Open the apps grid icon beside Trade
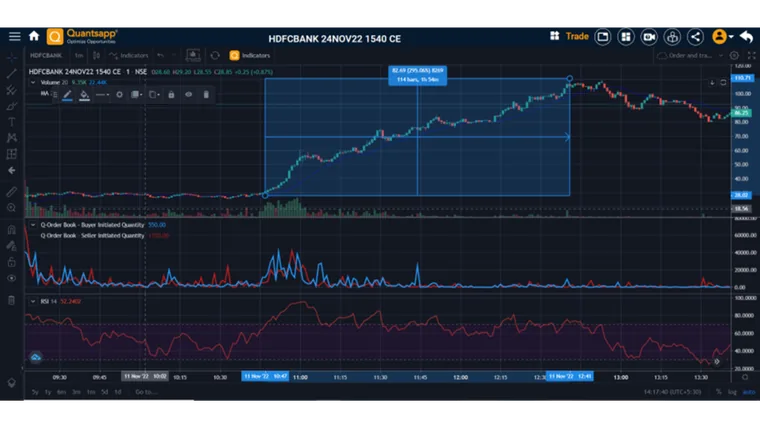 (554, 36)
